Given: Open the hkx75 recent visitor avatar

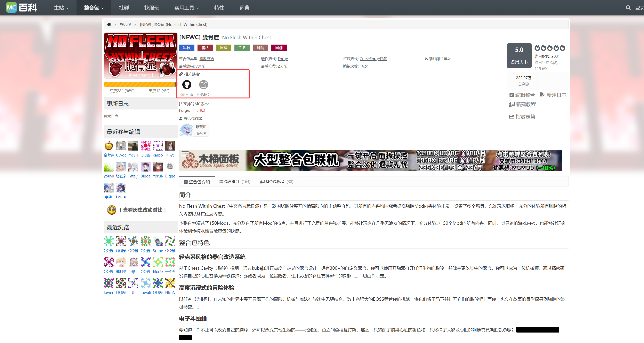Looking at the screenshot, I should (158, 262).
